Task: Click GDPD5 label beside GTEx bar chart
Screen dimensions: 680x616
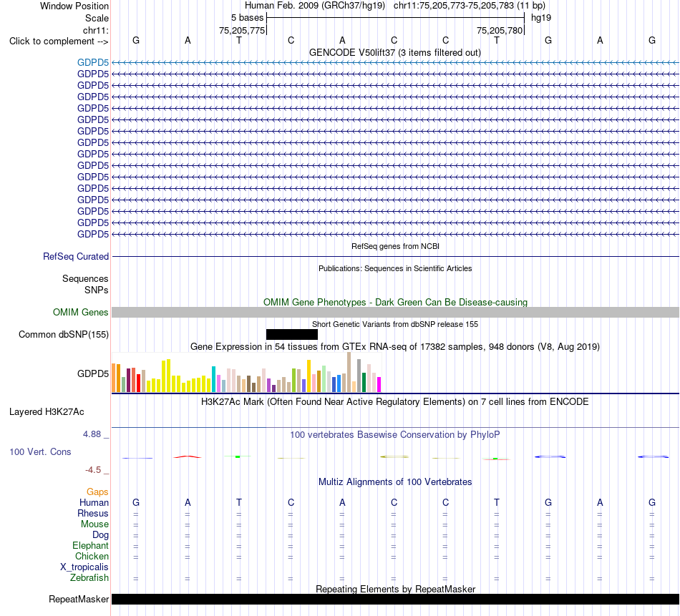Action: pos(93,373)
